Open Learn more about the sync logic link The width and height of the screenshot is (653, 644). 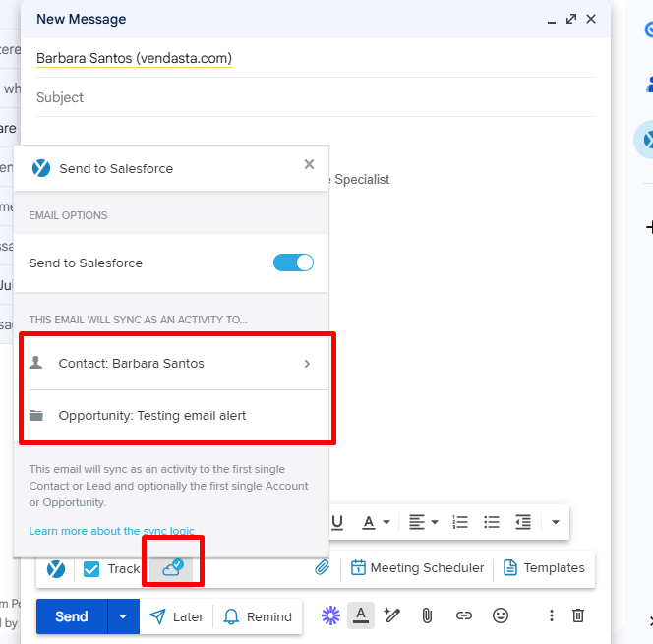click(111, 531)
